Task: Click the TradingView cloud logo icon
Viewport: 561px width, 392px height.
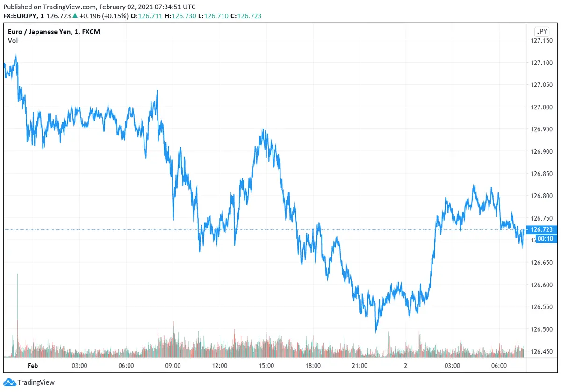Action: (9, 382)
